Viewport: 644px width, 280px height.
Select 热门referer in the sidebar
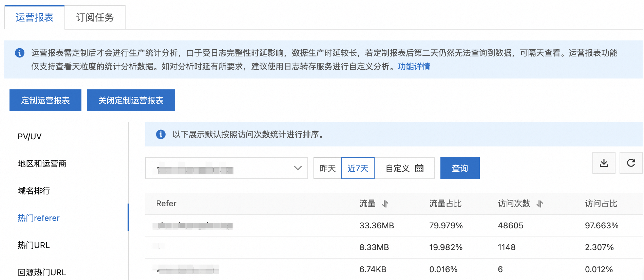pyautogui.click(x=39, y=218)
